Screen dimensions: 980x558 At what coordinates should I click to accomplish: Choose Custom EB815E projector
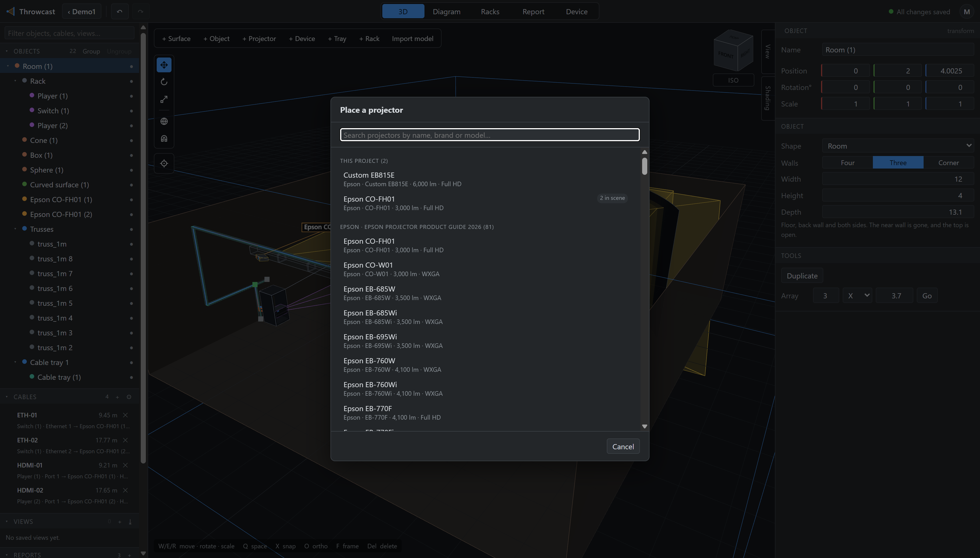tap(485, 179)
